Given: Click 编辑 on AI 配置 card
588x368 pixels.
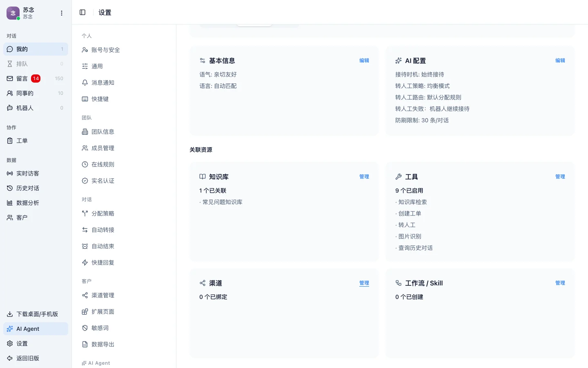Looking at the screenshot, I should coord(560,61).
